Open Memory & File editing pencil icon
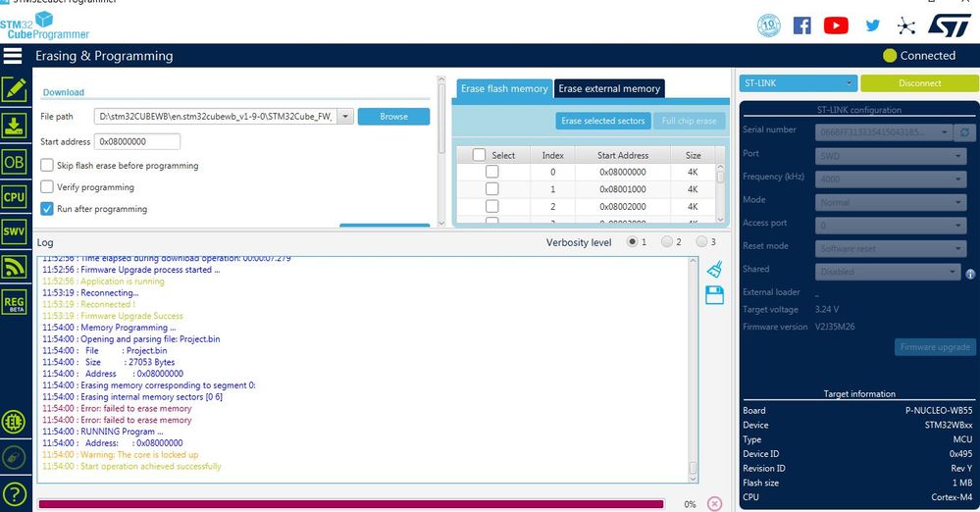This screenshot has height=512, width=980. 14,90
